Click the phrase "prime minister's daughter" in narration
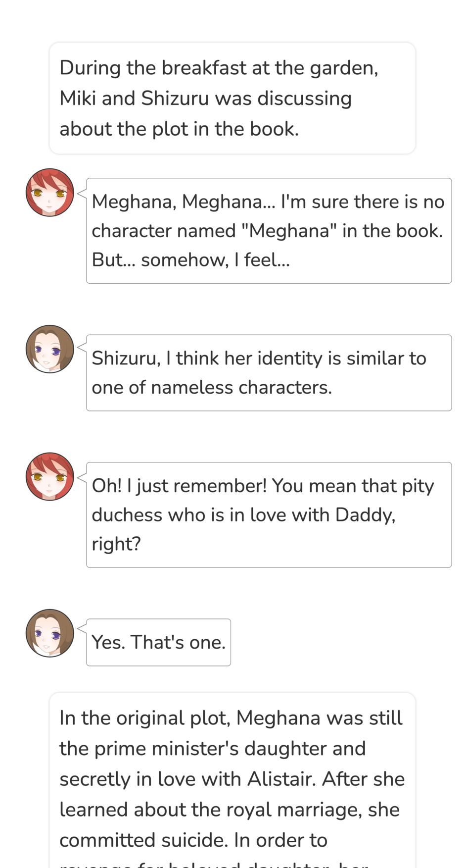Screen dimensions: 465x868 [x=212, y=749]
